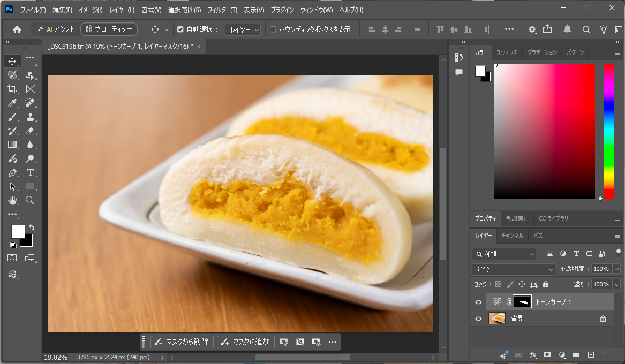
Task: Create a new layer with plus icon
Action: (x=591, y=355)
